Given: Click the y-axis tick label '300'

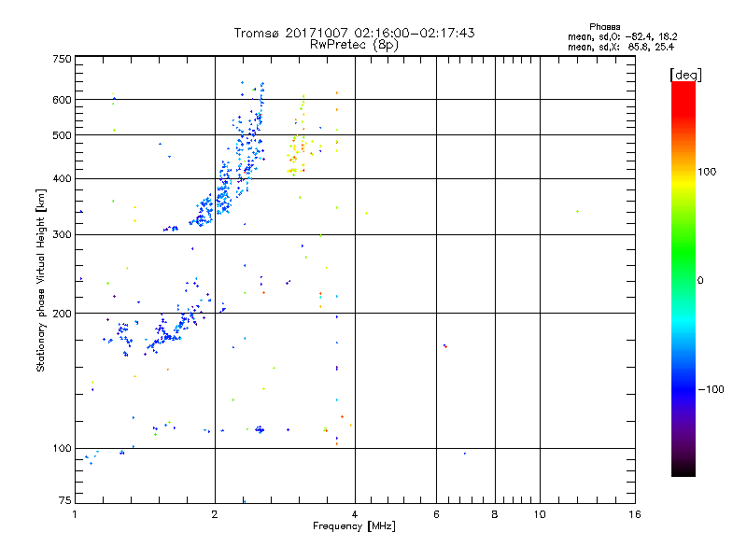Looking at the screenshot, I should [x=62, y=234].
